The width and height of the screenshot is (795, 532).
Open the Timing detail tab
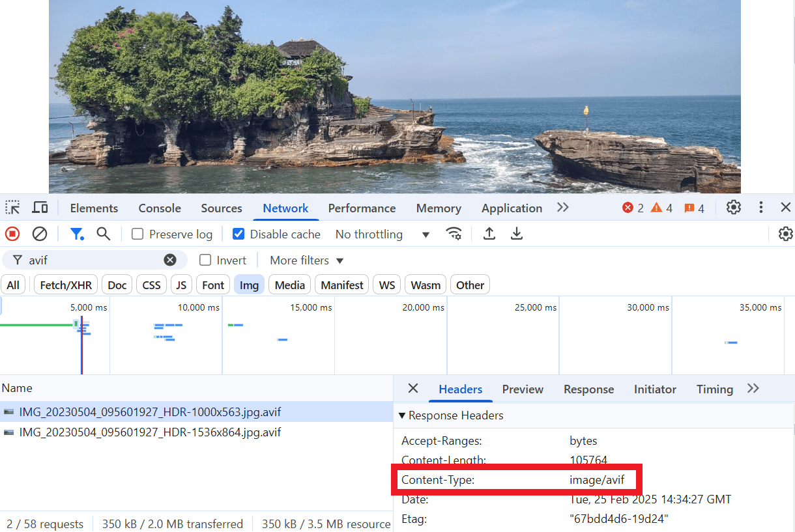[x=715, y=389]
